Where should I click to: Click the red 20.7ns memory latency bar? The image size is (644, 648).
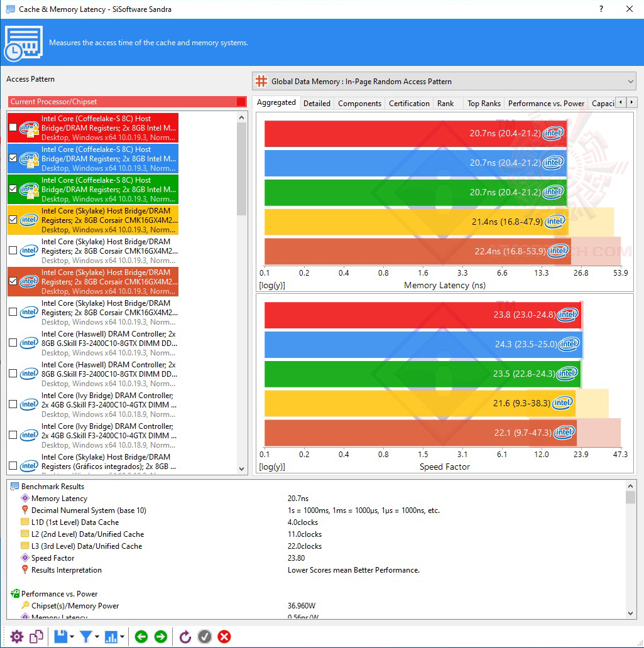[x=415, y=133]
